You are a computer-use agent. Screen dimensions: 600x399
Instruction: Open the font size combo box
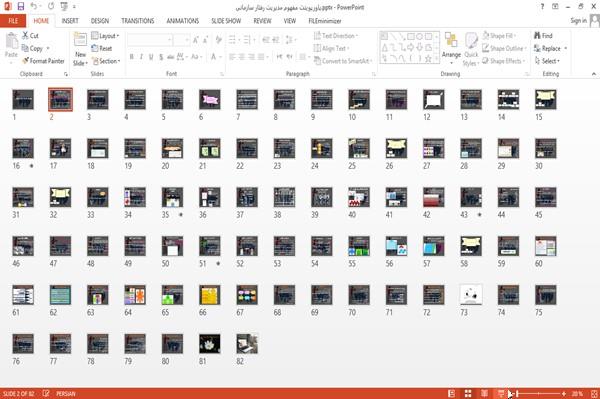(181, 40)
